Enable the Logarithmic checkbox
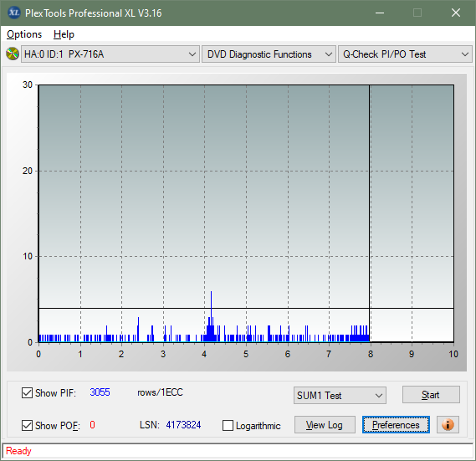Screen dimensions: 476x461 tap(228, 426)
